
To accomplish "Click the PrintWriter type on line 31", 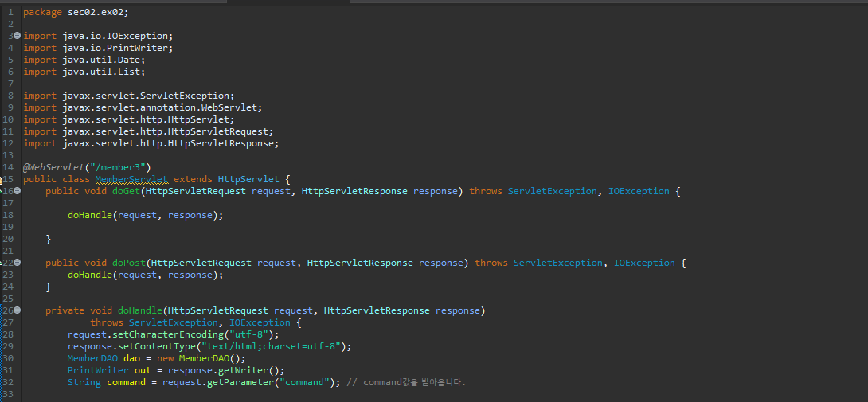I will click(99, 370).
